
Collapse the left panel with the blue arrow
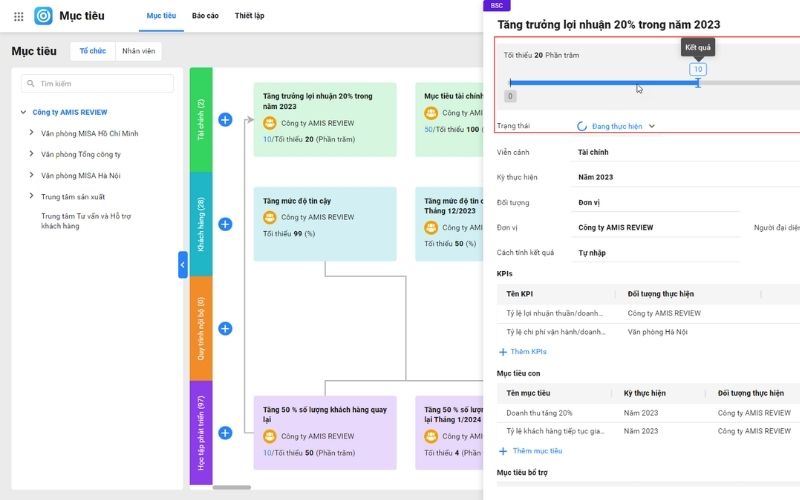[x=183, y=265]
